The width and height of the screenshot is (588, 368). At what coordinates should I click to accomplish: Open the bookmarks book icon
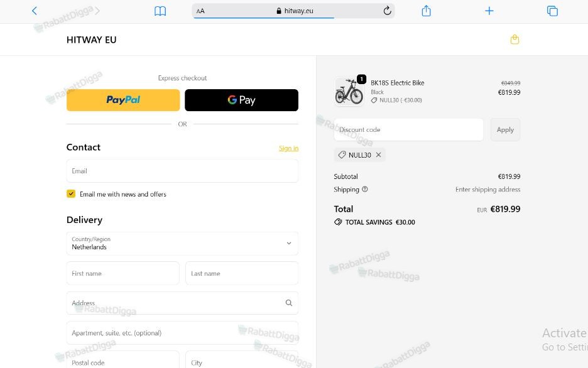coord(160,11)
